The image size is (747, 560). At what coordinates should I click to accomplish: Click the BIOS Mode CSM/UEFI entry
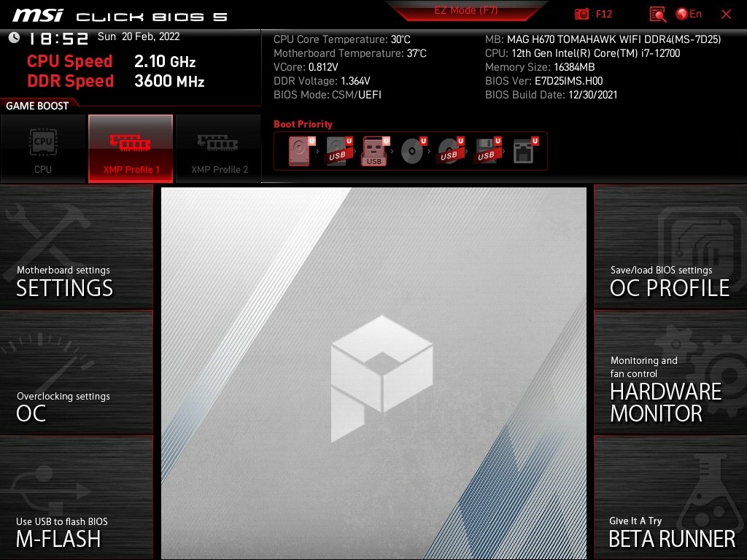[328, 95]
